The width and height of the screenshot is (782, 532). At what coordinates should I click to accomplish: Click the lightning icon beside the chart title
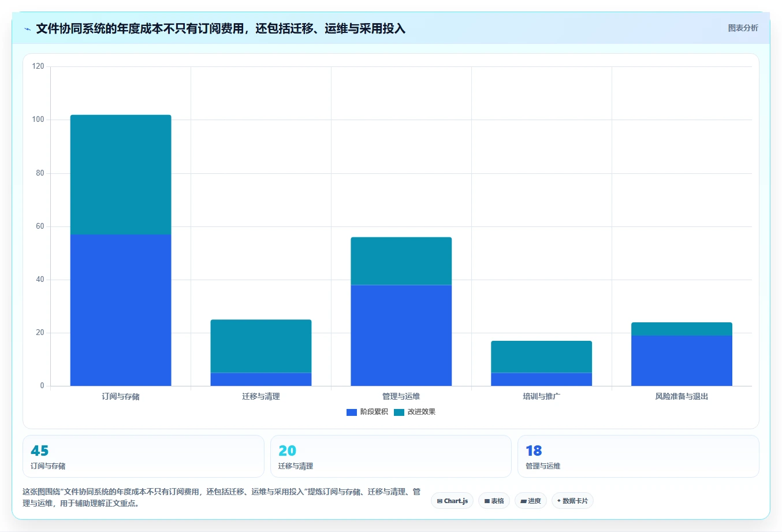(27, 29)
